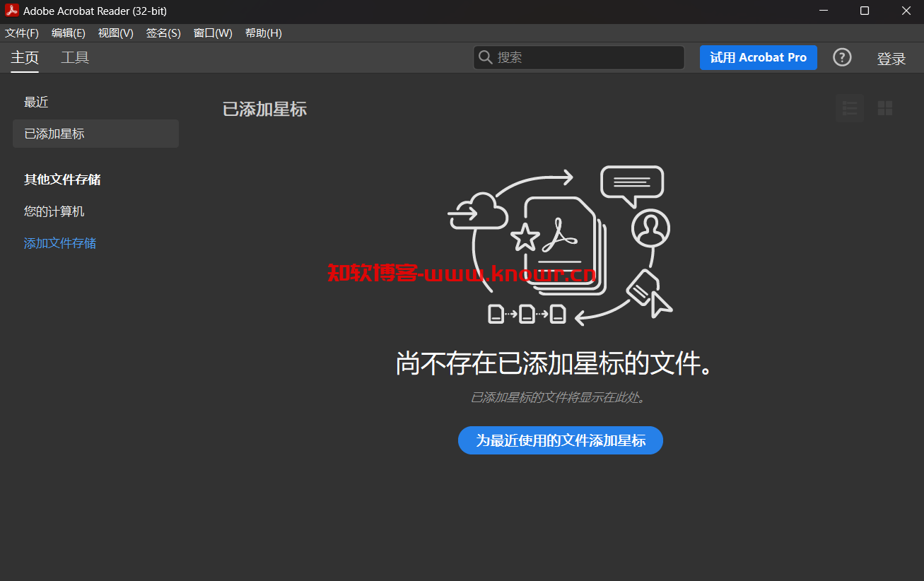924x581 pixels.
Task: Open the 视图(V) menu
Action: click(116, 33)
